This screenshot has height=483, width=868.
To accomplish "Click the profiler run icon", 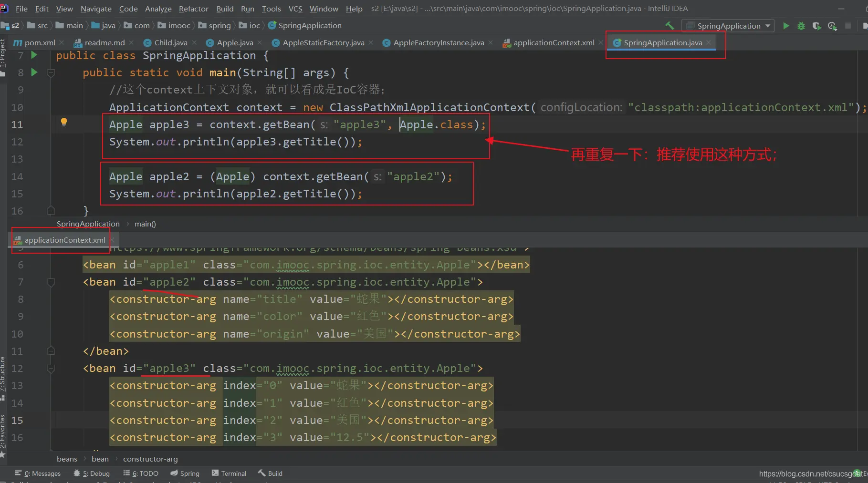I will tap(832, 26).
